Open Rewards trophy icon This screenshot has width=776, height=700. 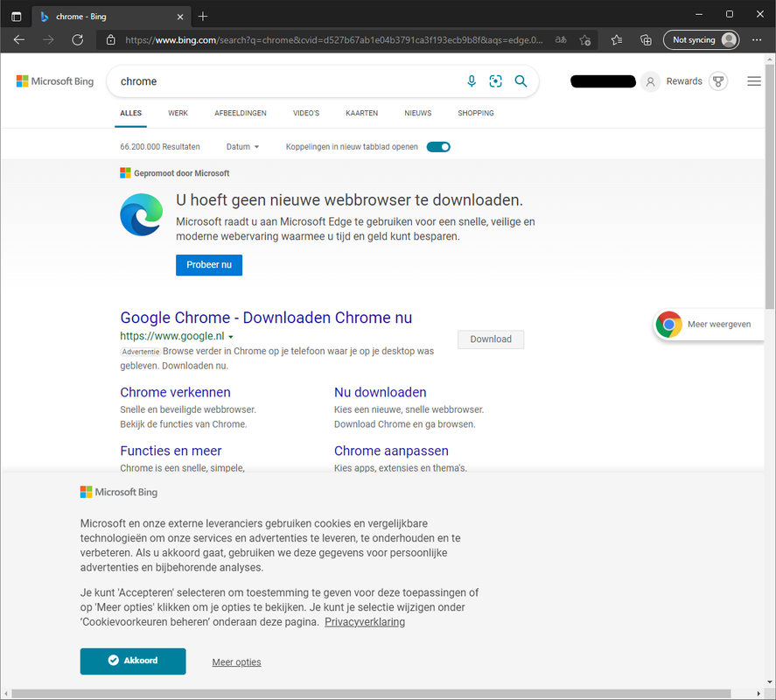pyautogui.click(x=718, y=81)
